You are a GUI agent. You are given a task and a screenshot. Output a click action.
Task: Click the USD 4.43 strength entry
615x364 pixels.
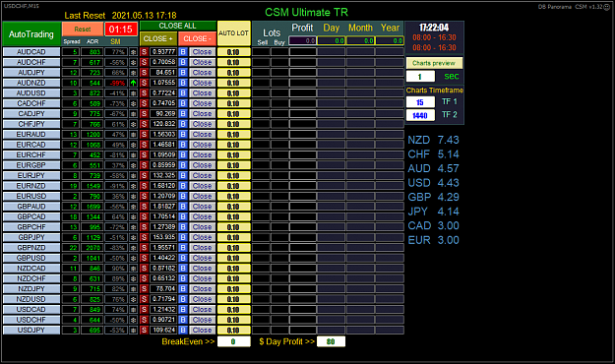pyautogui.click(x=433, y=183)
